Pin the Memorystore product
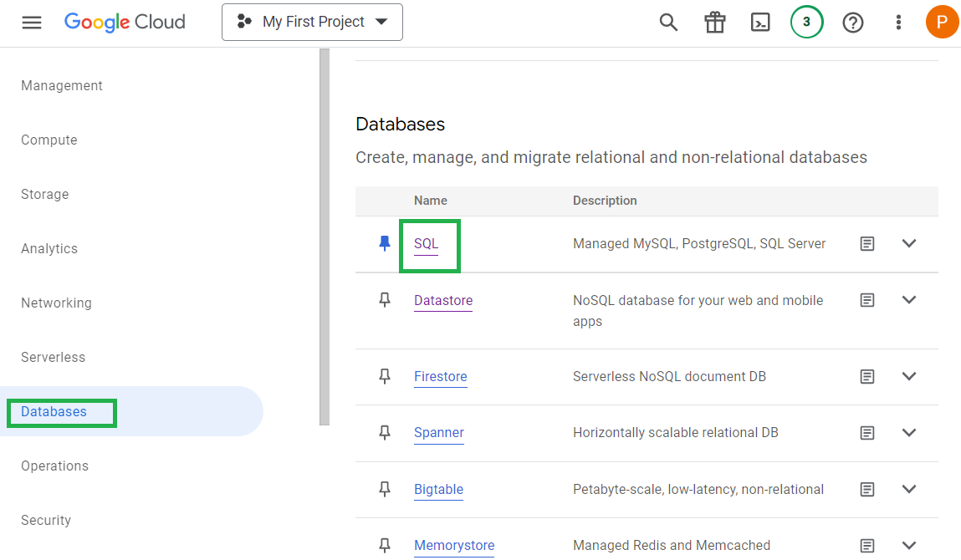 click(x=384, y=545)
